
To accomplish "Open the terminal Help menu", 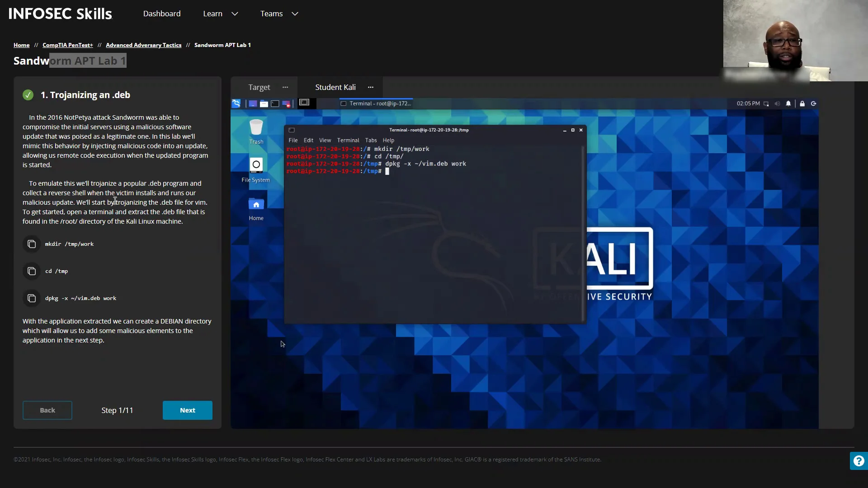I will coord(388,141).
